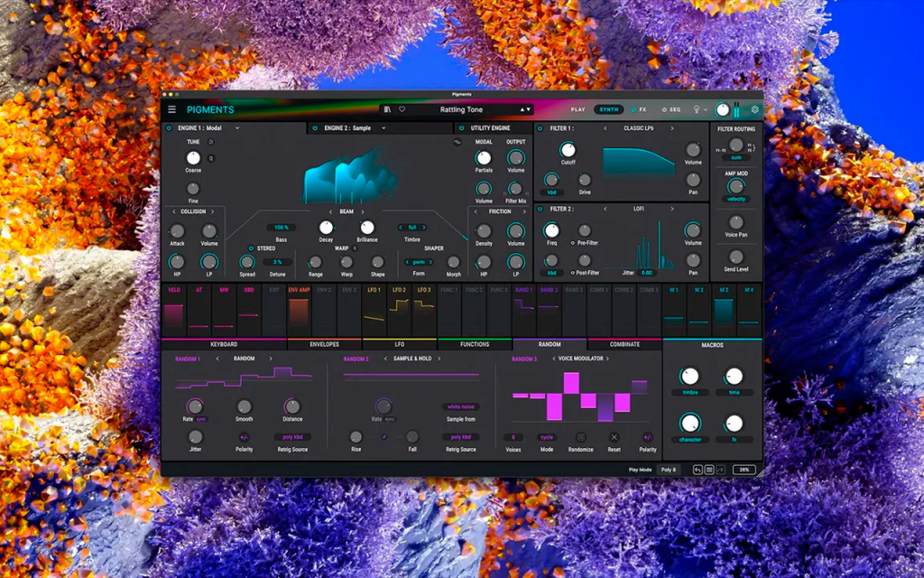Screen dimensions: 924x578
Task: Open the cycle Mode dropdown
Action: [x=547, y=438]
